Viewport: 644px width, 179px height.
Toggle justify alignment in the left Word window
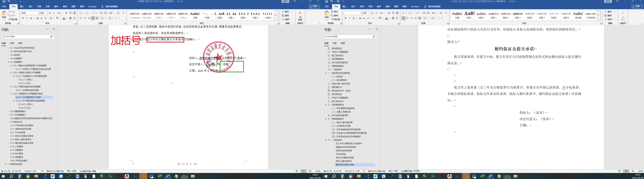(93, 18)
